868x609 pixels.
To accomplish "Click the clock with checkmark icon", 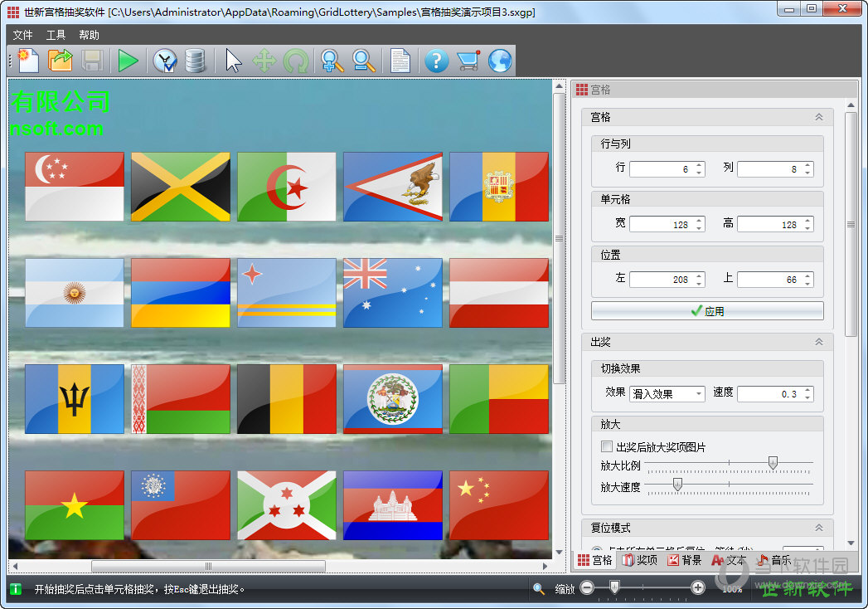I will [x=164, y=61].
